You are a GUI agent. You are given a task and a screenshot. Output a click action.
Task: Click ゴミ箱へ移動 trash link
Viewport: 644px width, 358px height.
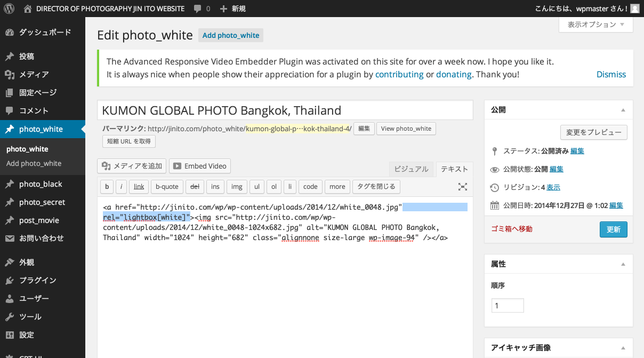511,229
